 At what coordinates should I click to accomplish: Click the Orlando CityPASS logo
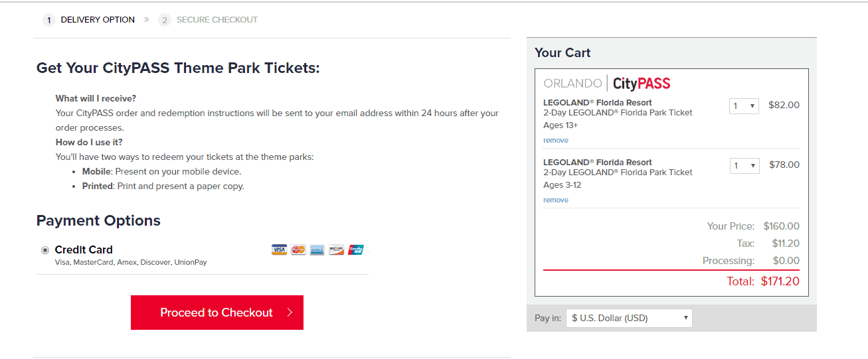[x=606, y=84]
